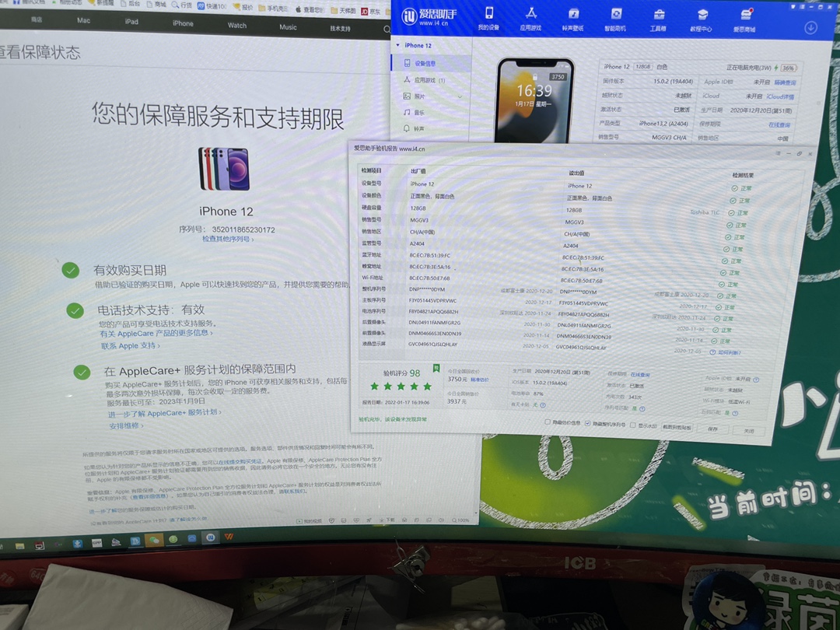Image resolution: width=840 pixels, height=630 pixels.
Task: Click the help icon beside 序列号匹配
Action: pyautogui.click(x=642, y=409)
